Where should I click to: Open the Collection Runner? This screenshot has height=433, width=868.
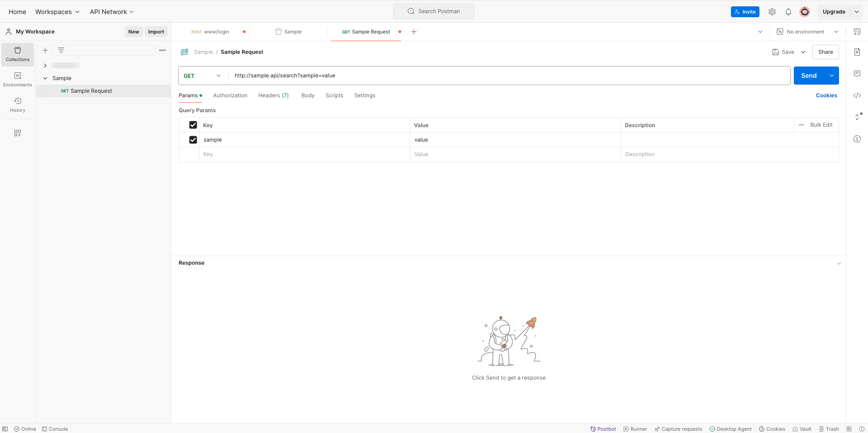click(635, 428)
